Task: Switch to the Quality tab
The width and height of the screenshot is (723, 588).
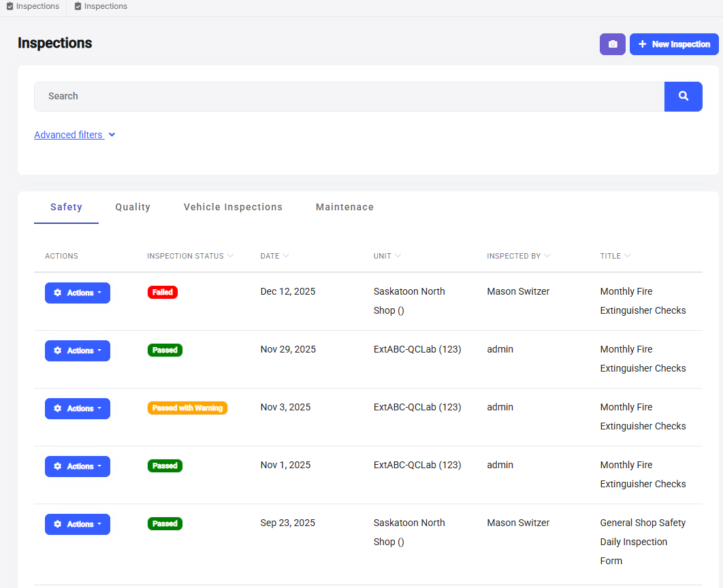Action: [133, 207]
